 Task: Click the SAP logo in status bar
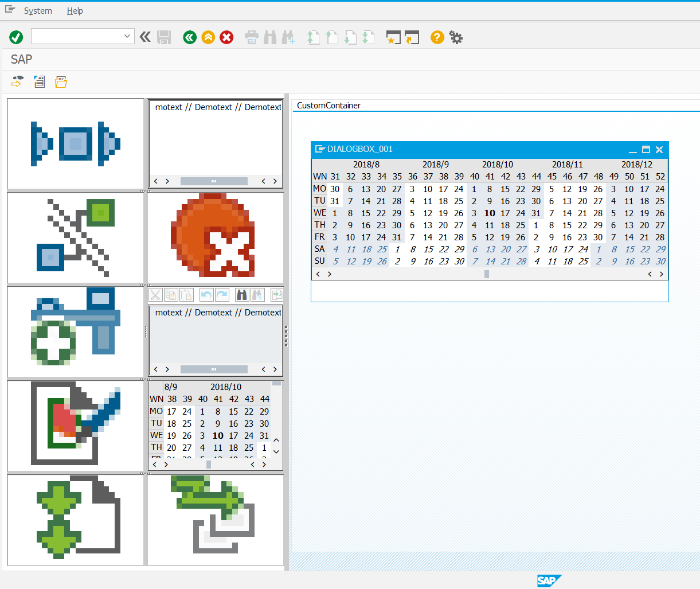549,580
